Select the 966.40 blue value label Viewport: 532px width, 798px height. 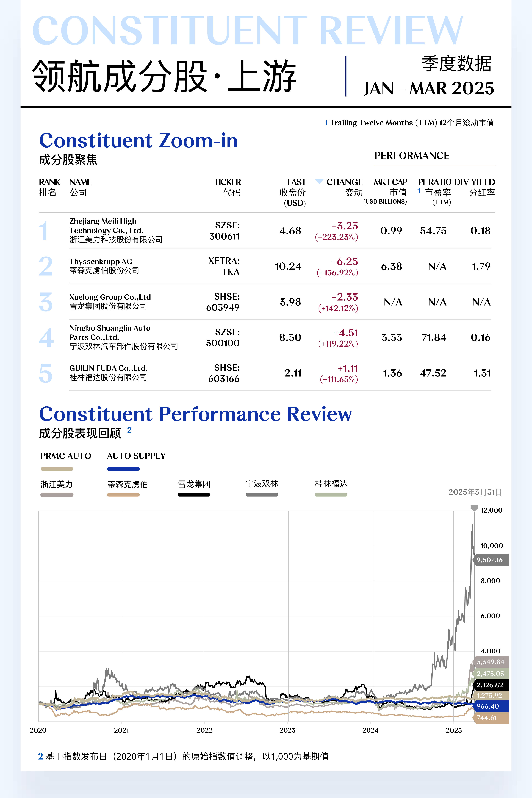coord(490,706)
